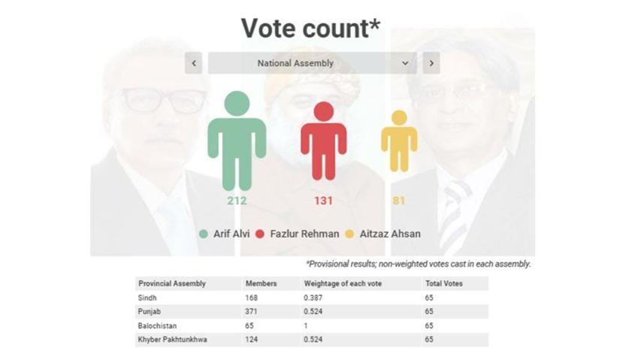Select the Punjab table row

point(312,312)
